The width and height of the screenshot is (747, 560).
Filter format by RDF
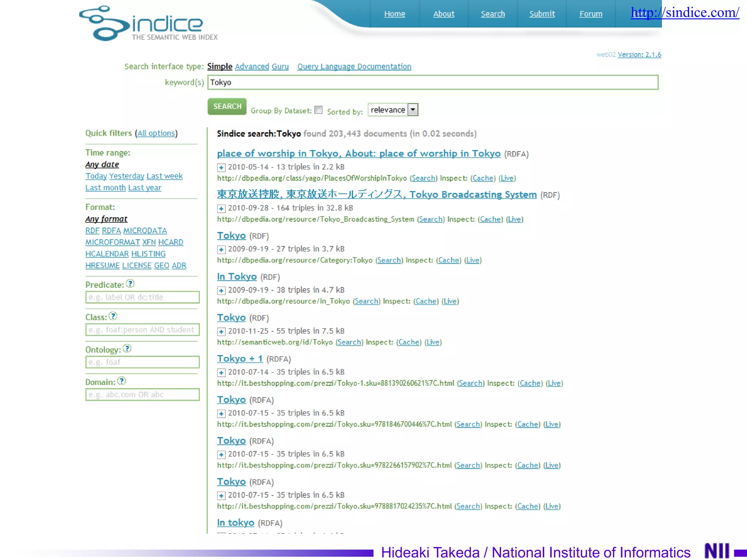92,231
